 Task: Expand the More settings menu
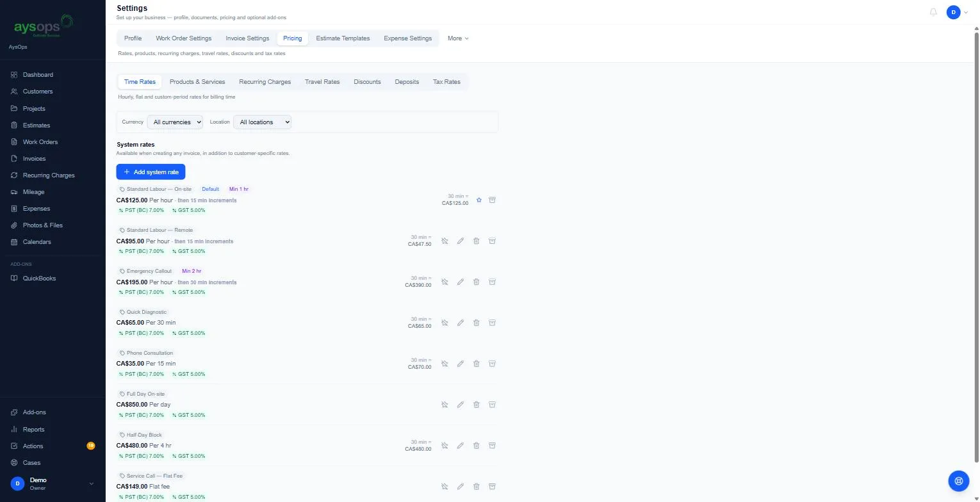(x=458, y=38)
